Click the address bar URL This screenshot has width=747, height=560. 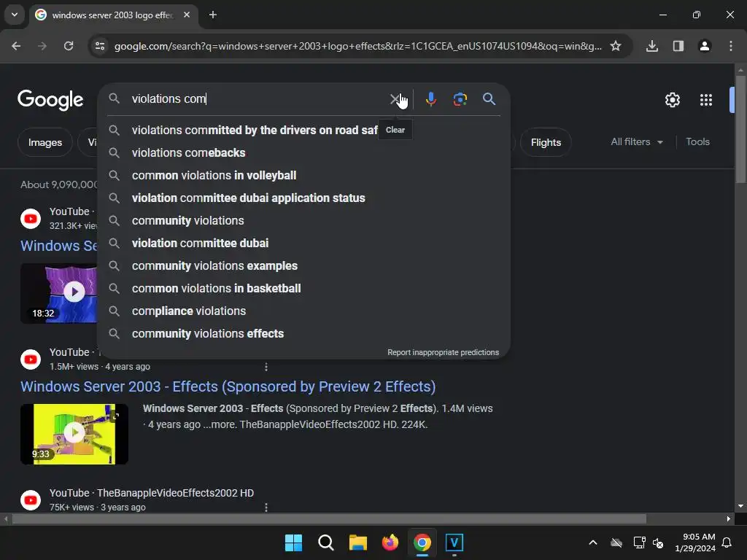357,46
